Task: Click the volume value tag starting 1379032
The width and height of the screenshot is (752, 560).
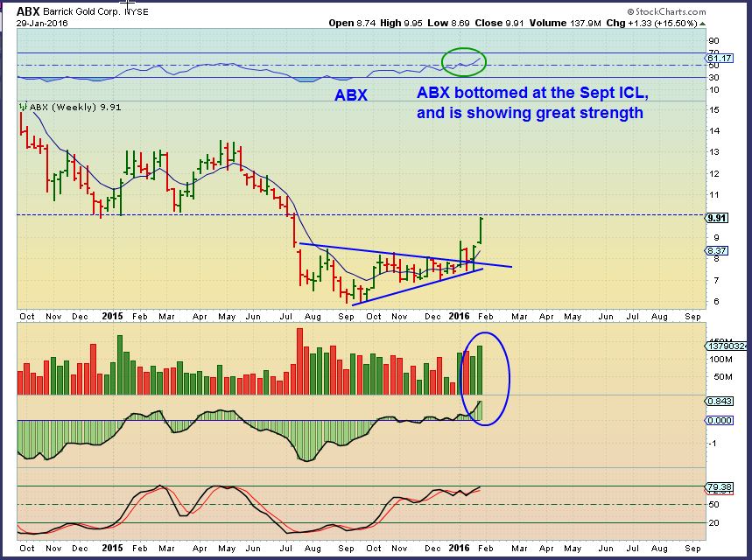Action: [726, 346]
